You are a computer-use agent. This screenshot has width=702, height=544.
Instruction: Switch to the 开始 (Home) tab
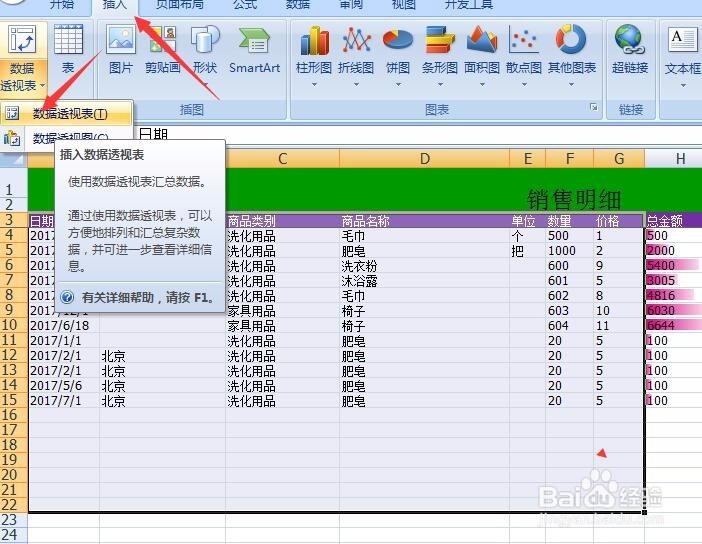click(62, 4)
